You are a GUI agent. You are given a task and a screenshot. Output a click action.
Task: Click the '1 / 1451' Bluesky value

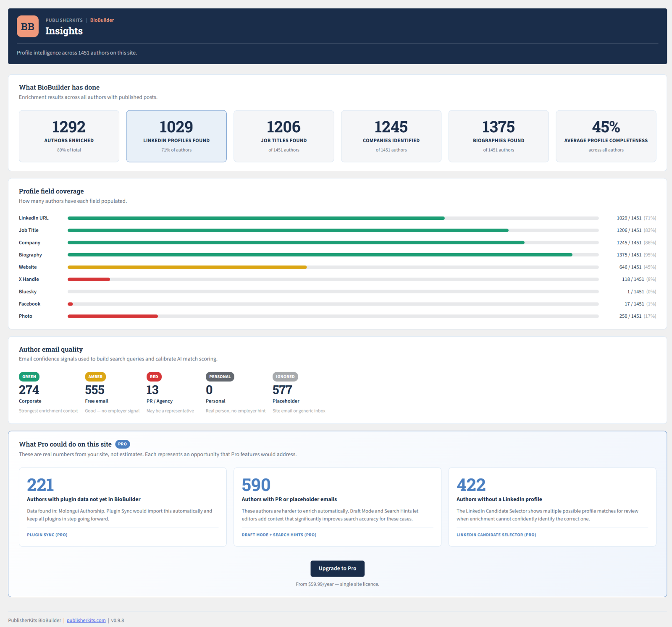635,292
